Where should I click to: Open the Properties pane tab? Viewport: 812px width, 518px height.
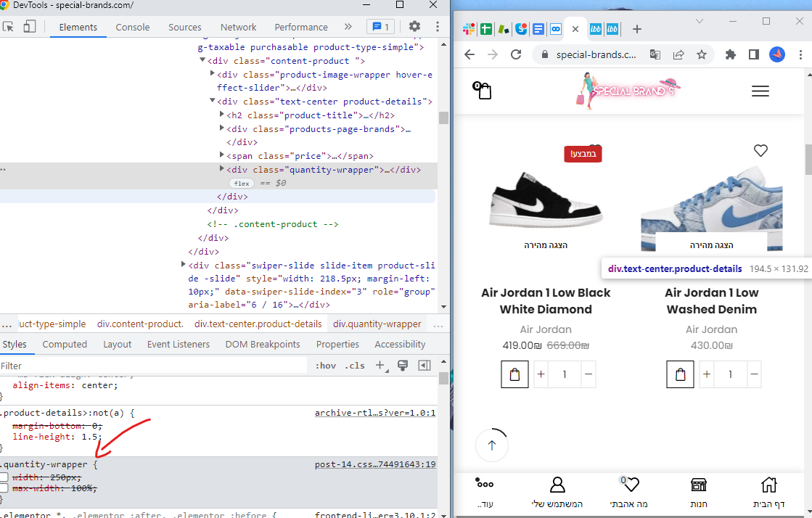(x=337, y=345)
